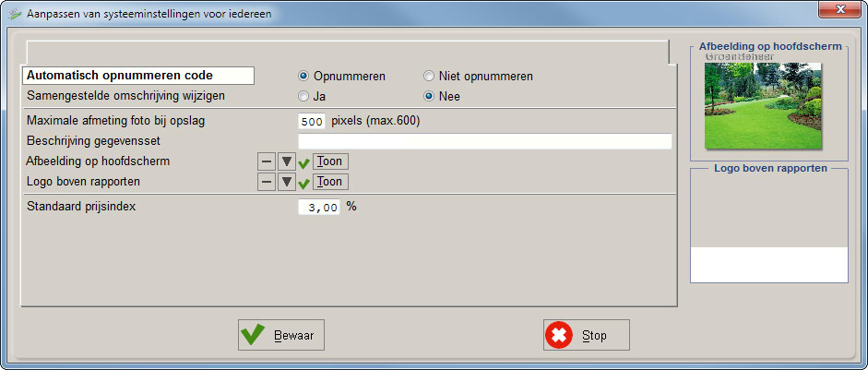868x370 pixels.
Task: Click the green Bewaar checkmark icon
Action: [x=253, y=335]
